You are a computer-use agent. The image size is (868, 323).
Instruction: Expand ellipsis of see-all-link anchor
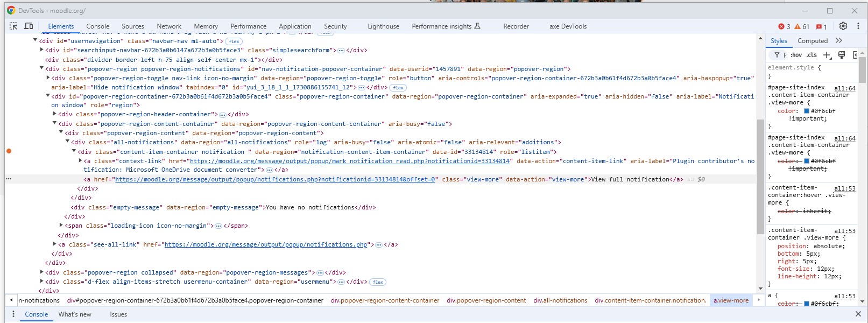coord(379,245)
